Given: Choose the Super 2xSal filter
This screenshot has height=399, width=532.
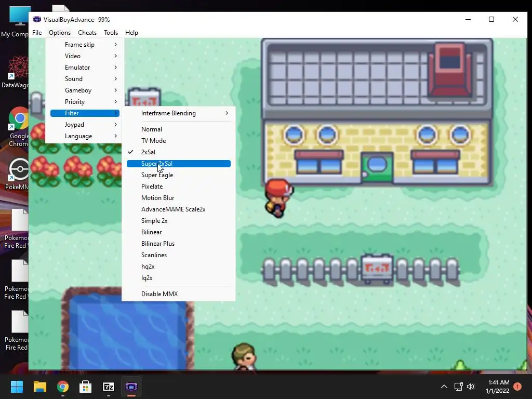Looking at the screenshot, I should tap(179, 164).
